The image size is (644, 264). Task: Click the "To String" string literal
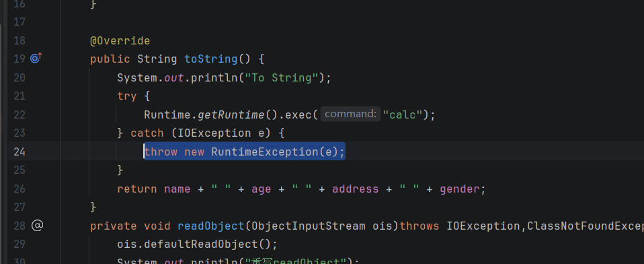coord(282,77)
